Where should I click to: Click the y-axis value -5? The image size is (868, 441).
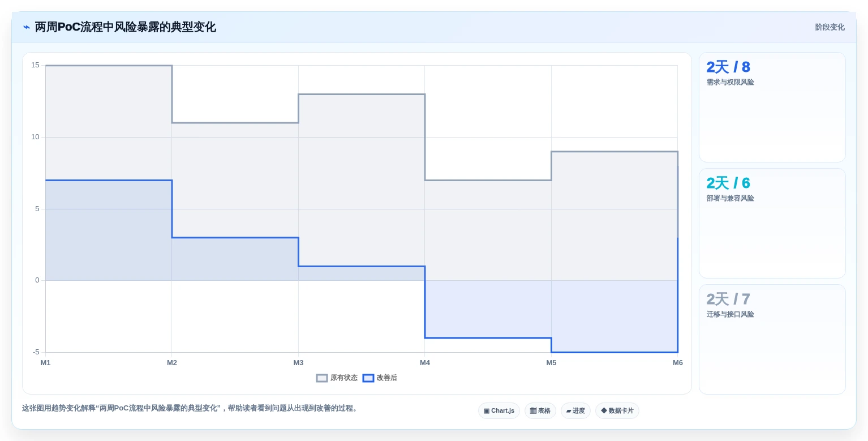point(36,352)
